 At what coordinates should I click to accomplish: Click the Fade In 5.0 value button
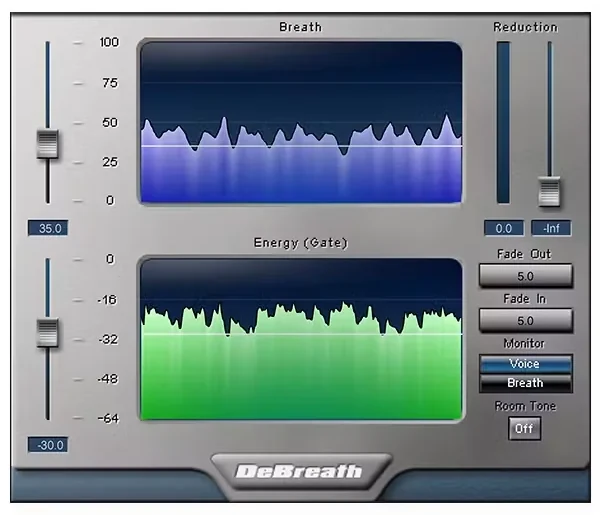525,320
